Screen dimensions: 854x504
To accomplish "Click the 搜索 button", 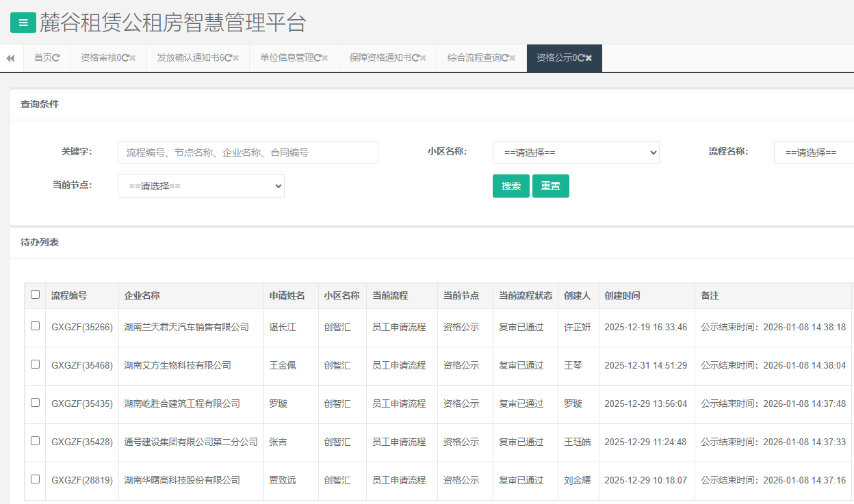I will coord(510,185).
